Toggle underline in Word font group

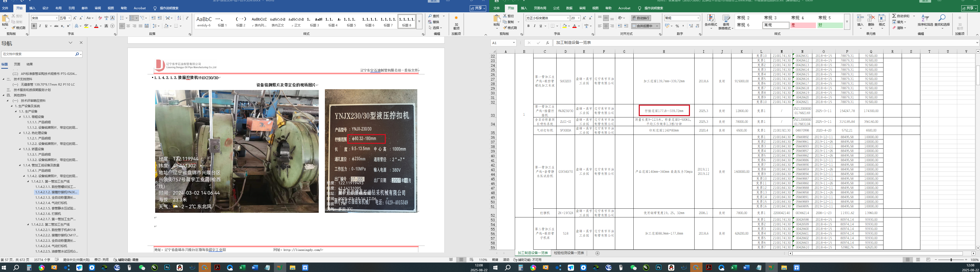[46, 26]
